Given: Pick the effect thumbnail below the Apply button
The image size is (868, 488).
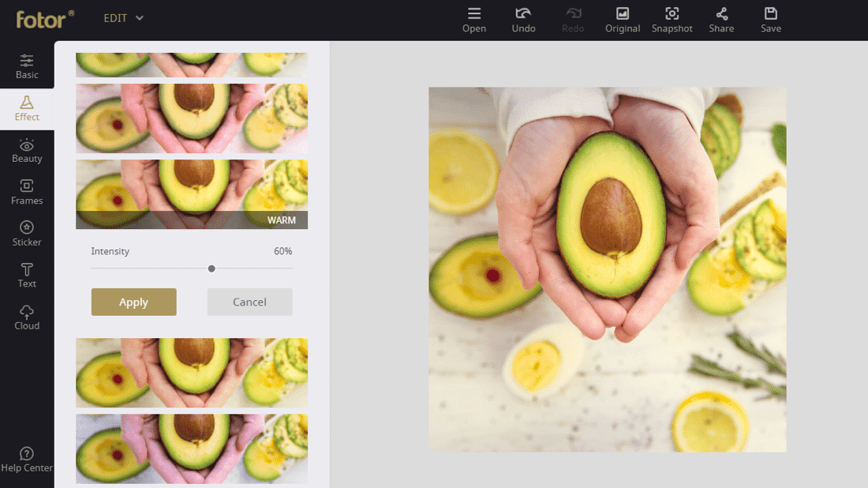Looking at the screenshot, I should [x=192, y=373].
